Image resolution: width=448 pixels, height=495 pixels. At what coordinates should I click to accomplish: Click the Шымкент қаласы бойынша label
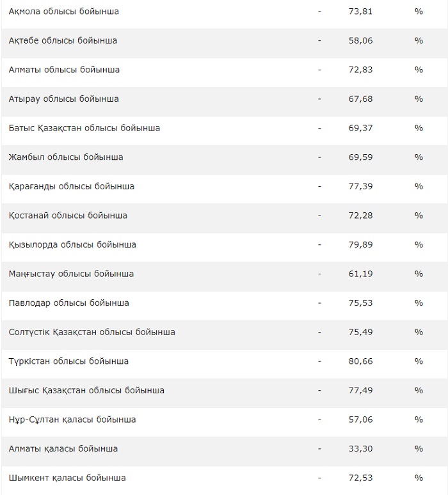(67, 478)
